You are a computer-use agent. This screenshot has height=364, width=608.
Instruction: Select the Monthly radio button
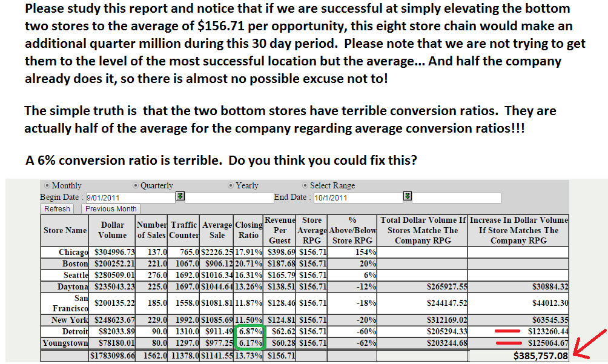coord(47,186)
